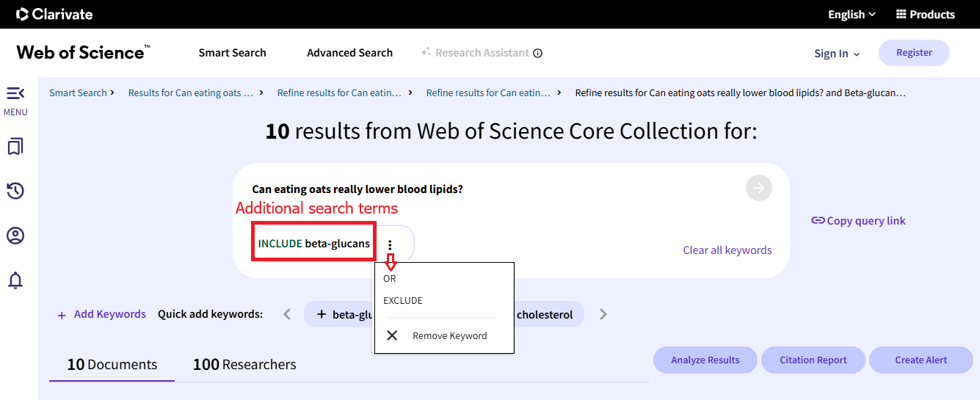Choose OR in the keyword menu
980x400 pixels.
point(389,279)
